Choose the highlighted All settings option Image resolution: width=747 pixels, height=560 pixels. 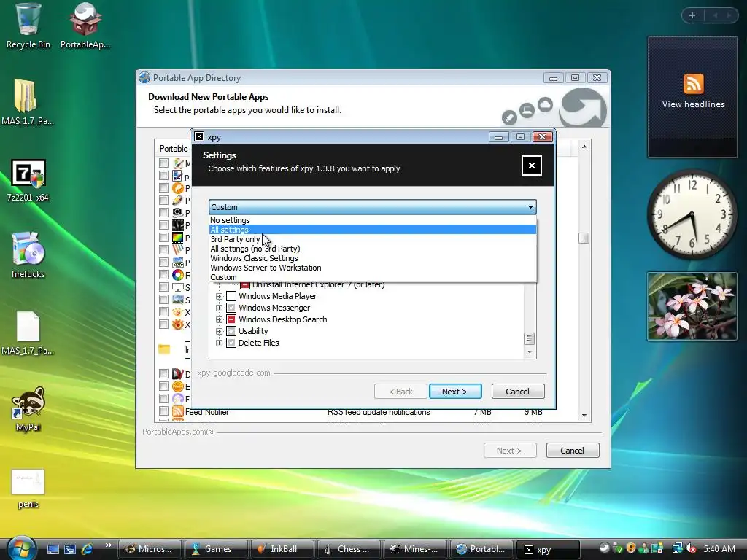[373, 230]
